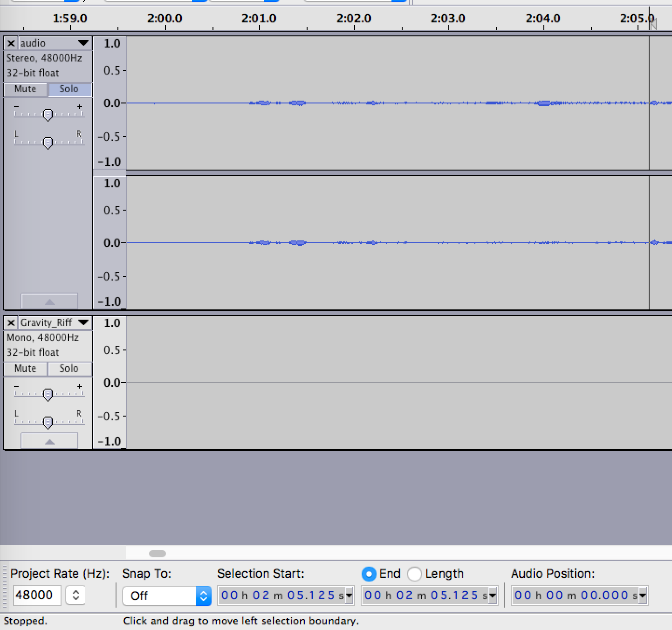Click the 2:01.0 mark on the timeline ruler
Image resolution: width=672 pixels, height=630 pixels.
(x=259, y=19)
